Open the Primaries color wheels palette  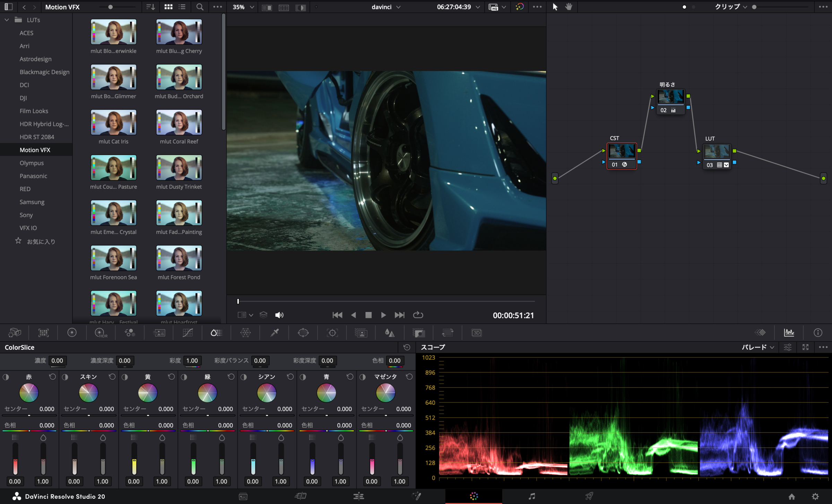tap(72, 333)
